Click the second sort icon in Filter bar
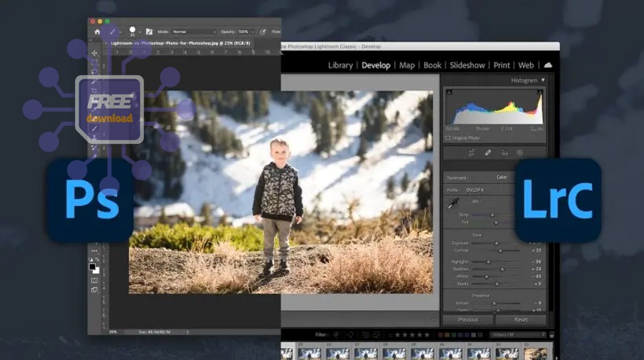 coord(376,335)
